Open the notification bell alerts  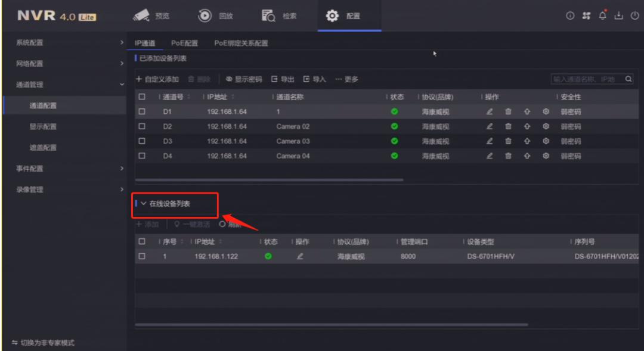pyautogui.click(x=601, y=16)
